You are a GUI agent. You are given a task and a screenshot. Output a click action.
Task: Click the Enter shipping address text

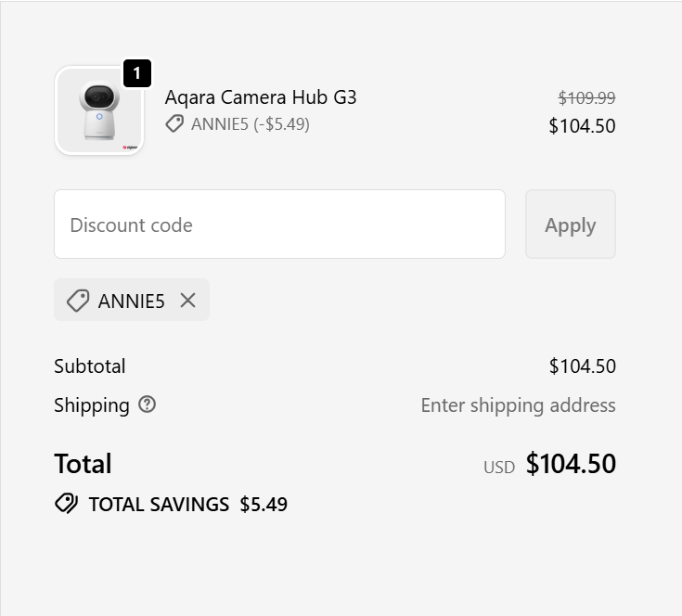[518, 405]
